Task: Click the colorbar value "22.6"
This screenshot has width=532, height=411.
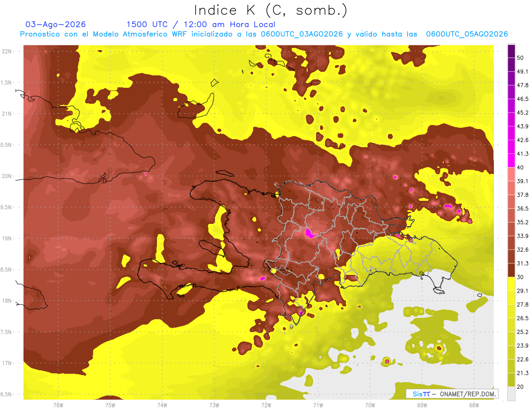Action: pyautogui.click(x=522, y=360)
